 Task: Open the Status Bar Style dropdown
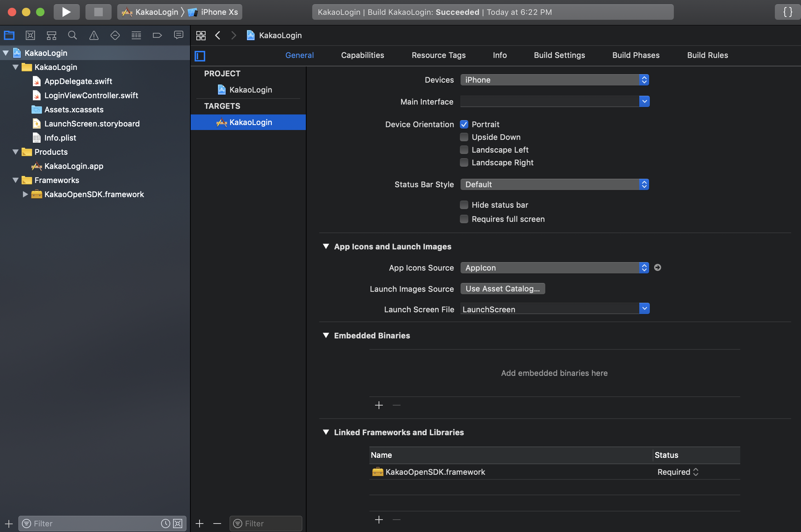554,184
